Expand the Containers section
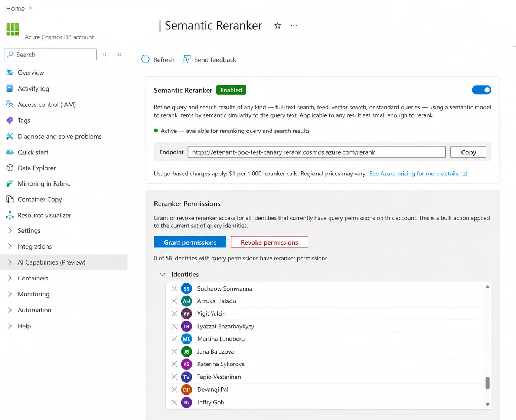516x420 pixels. pyautogui.click(x=10, y=278)
